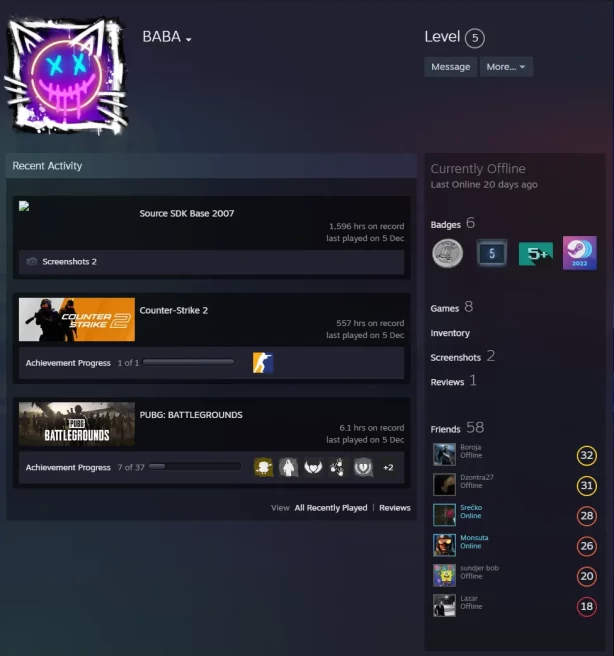614x656 pixels.
Task: Open the Games 8 section link
Action: tap(452, 308)
